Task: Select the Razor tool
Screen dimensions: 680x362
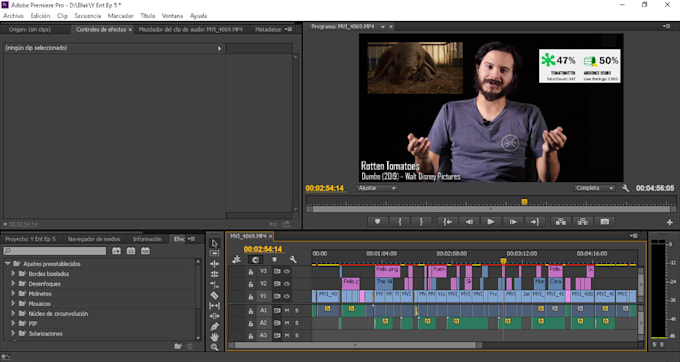Action: pos(214,295)
